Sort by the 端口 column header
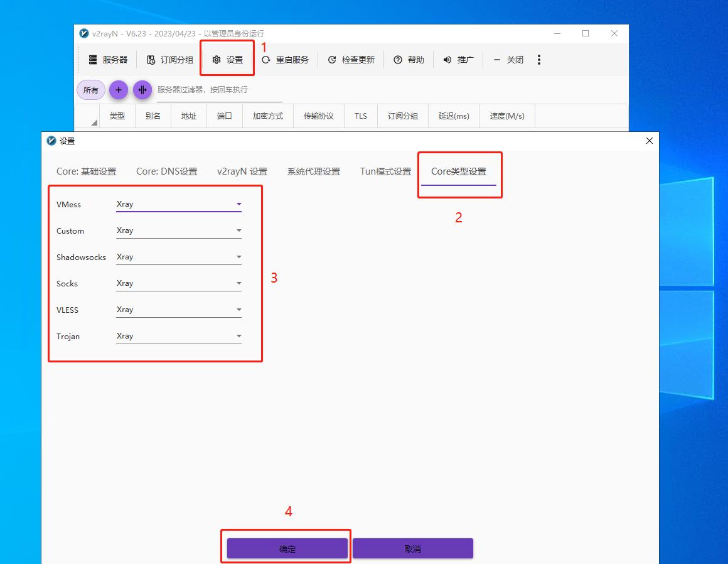 224,116
